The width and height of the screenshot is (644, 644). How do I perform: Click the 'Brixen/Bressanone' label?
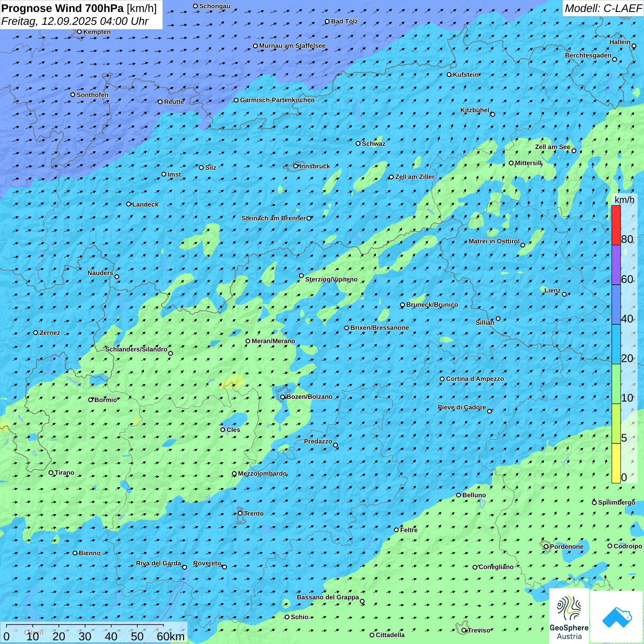(x=379, y=328)
